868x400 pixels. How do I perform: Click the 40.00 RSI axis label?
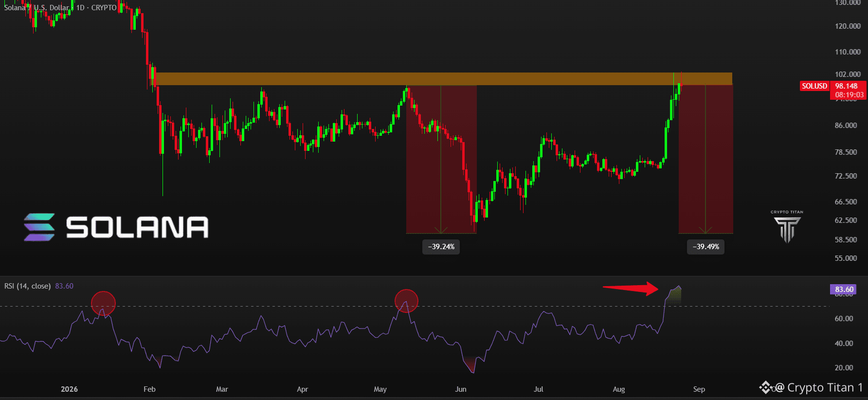pyautogui.click(x=844, y=344)
